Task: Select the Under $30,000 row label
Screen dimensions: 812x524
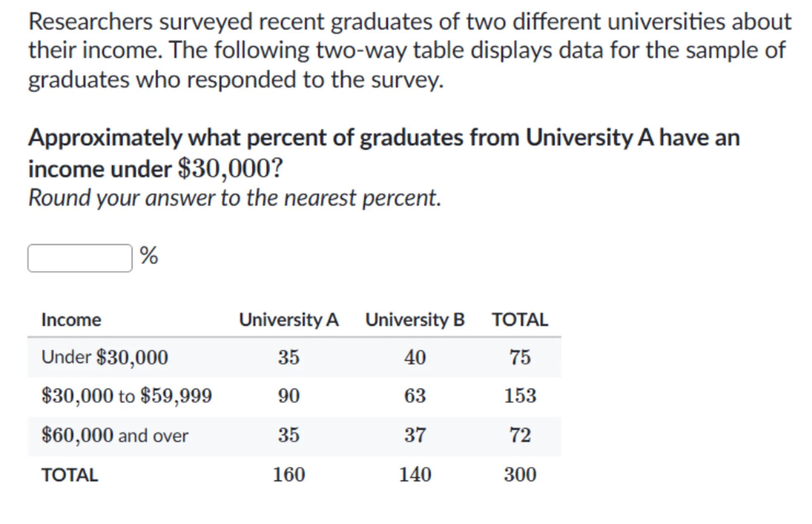Action: click(x=105, y=357)
